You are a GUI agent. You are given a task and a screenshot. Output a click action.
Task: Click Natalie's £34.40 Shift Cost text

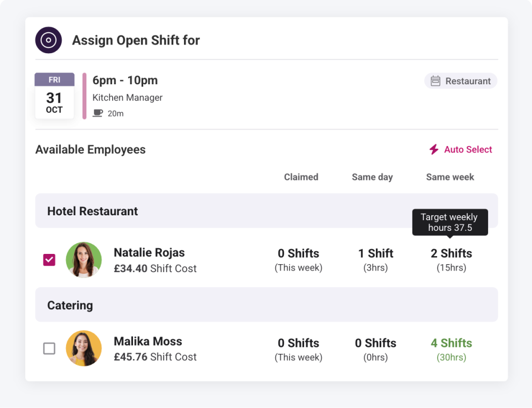pyautogui.click(x=156, y=268)
